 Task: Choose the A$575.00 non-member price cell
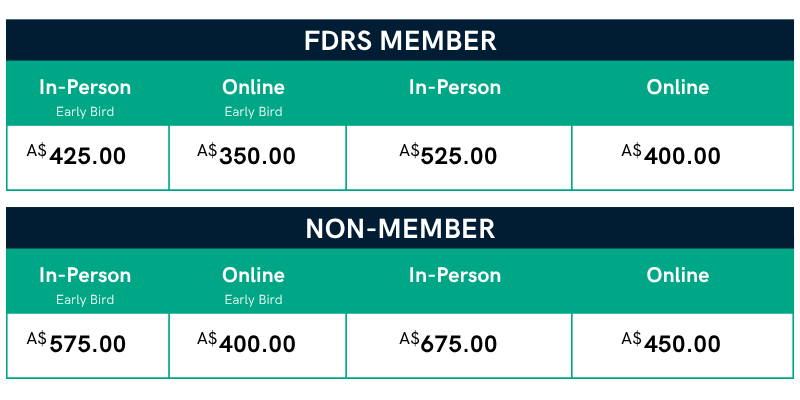coord(87,346)
